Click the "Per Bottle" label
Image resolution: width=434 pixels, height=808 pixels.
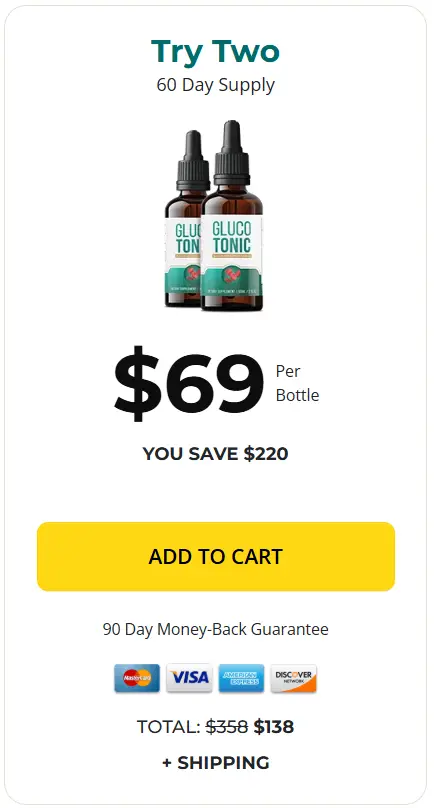click(x=297, y=383)
